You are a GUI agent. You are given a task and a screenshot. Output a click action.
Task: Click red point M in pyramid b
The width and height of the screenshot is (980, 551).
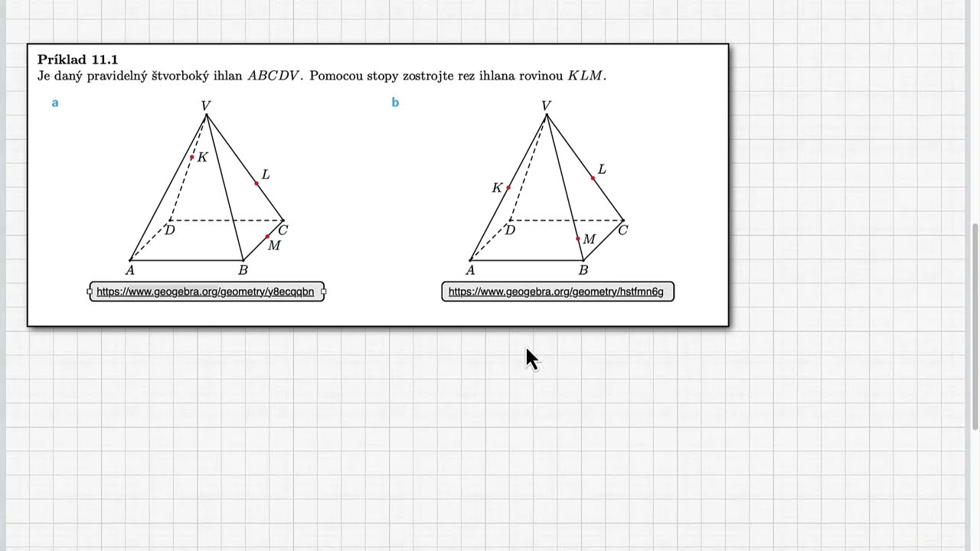[x=578, y=239]
